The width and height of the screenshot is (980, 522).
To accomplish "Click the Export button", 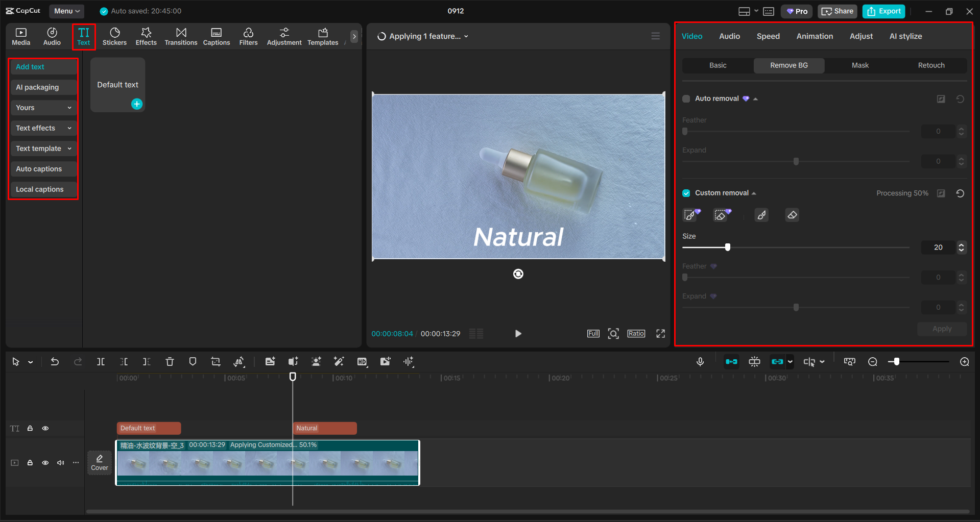I will pyautogui.click(x=883, y=11).
